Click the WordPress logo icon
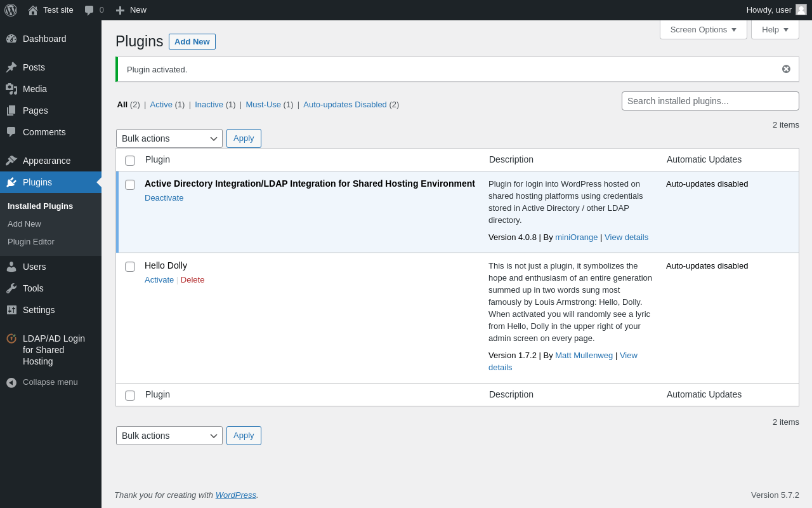812x508 pixels. (x=11, y=10)
